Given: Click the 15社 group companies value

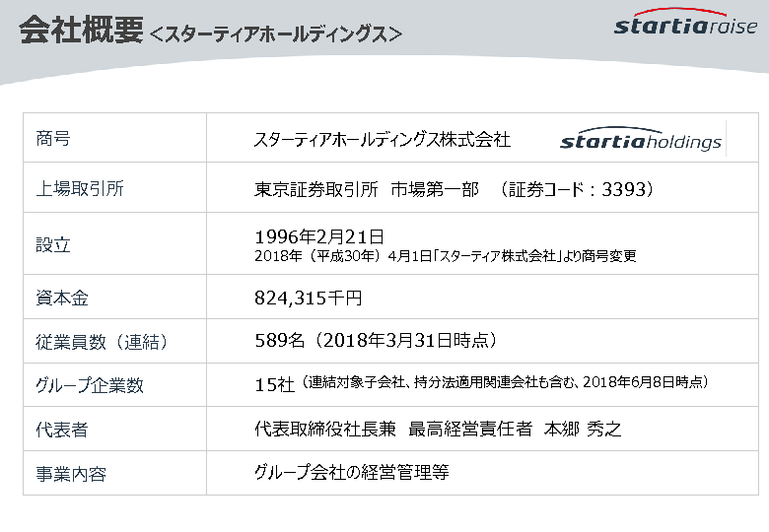Looking at the screenshot, I should [x=274, y=385].
